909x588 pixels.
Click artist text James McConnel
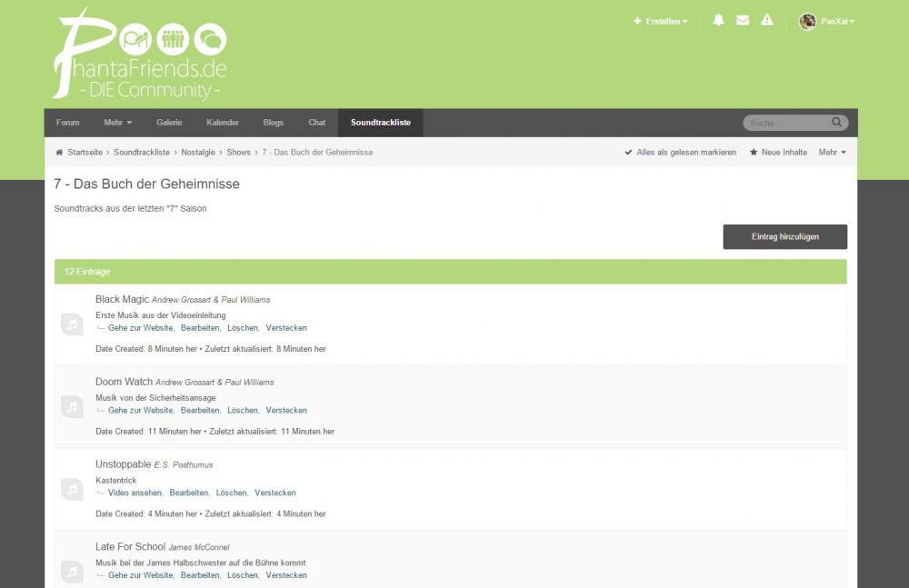point(199,547)
